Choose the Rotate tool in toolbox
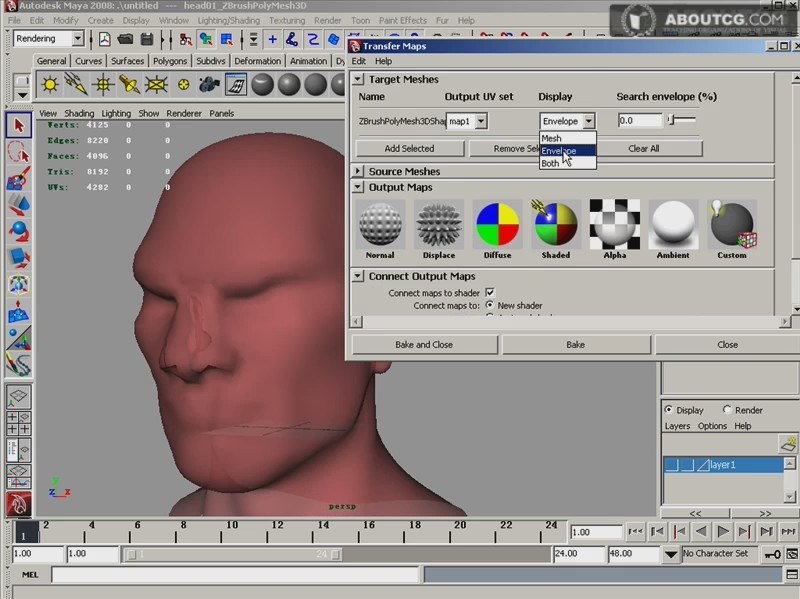 [x=19, y=232]
